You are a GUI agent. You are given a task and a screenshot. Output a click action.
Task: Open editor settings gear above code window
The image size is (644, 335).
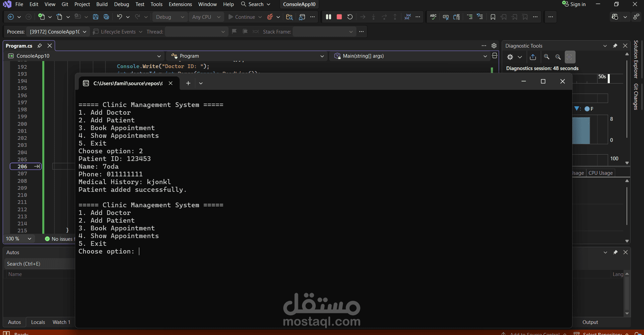pos(494,46)
